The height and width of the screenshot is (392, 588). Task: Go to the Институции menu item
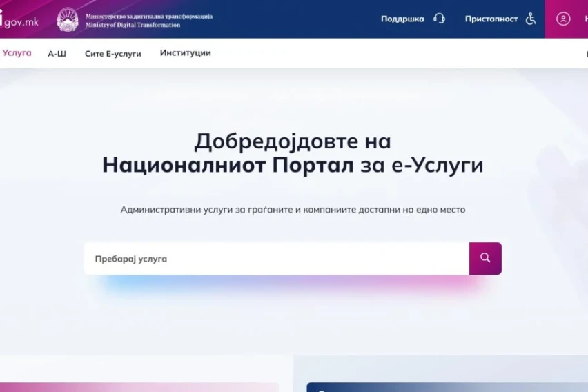click(x=185, y=53)
